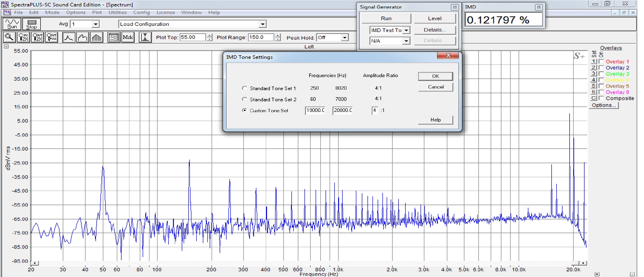
Task: Select Standard Tone Set 2 radio button
Action: coord(244,99)
